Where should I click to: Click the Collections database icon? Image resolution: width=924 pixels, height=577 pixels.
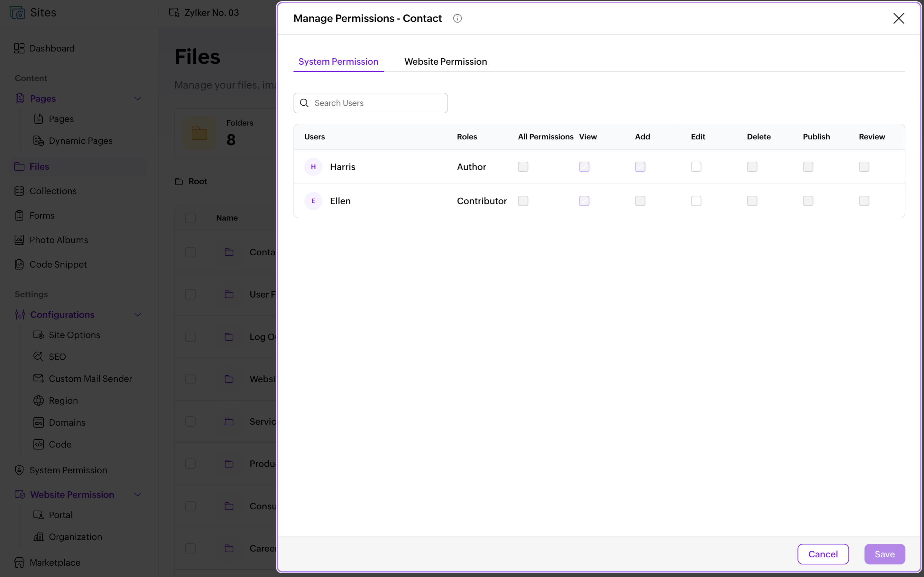[x=19, y=191]
